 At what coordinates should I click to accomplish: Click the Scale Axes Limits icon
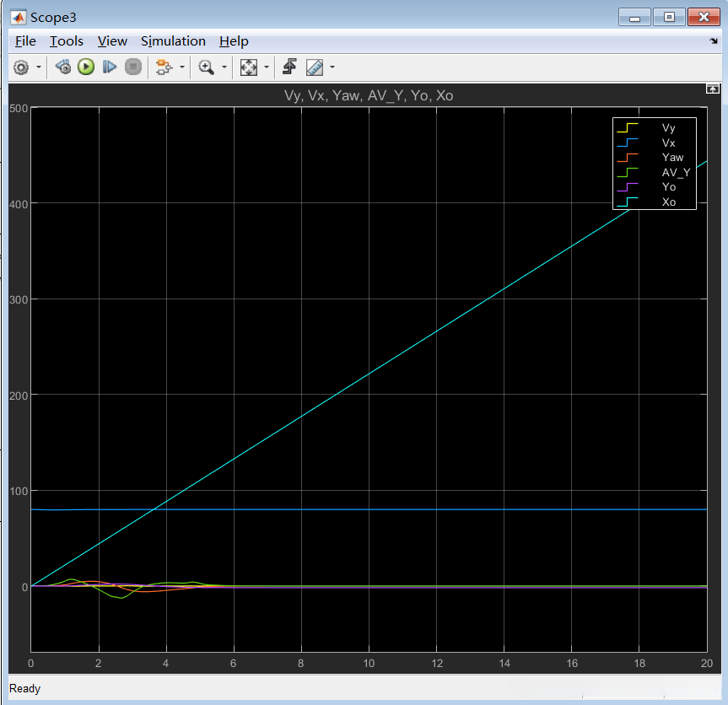point(248,67)
